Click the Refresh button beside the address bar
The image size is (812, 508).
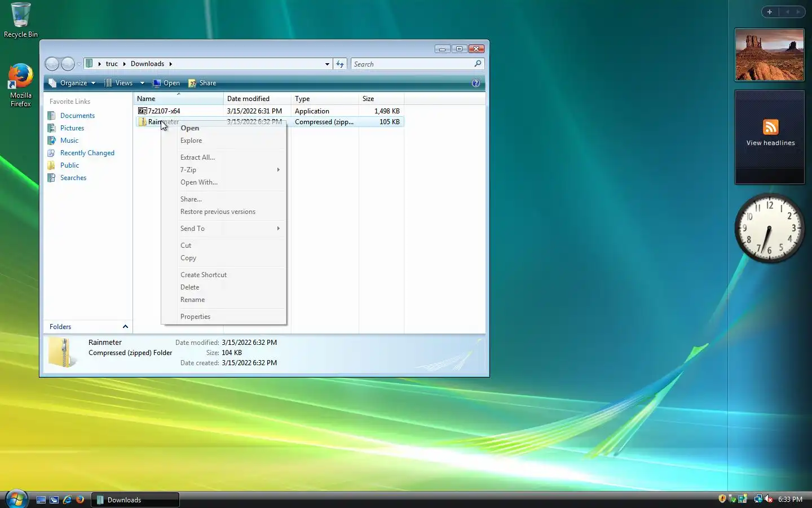[x=340, y=64]
